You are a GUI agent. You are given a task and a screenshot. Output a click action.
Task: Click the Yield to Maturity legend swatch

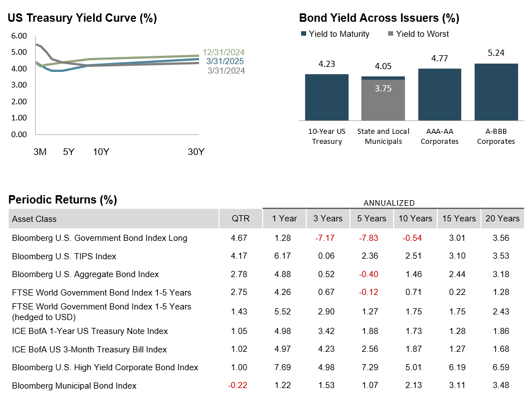[303, 34]
